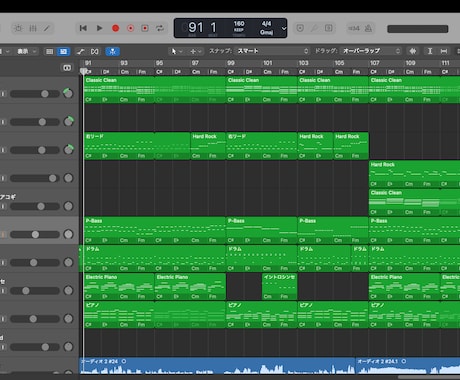Image resolution: width=460 pixels, height=380 pixels.
Task: Expand the LCD display mode chevron
Action: pos(284,28)
